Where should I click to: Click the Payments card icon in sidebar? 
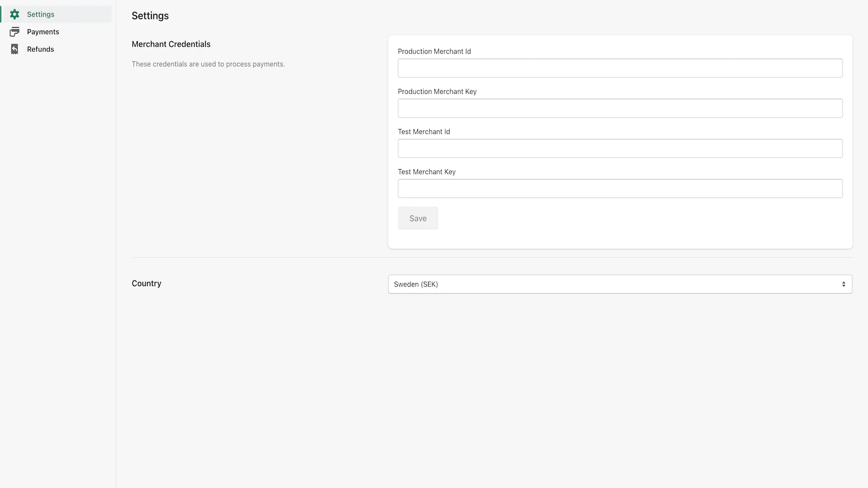tap(15, 32)
